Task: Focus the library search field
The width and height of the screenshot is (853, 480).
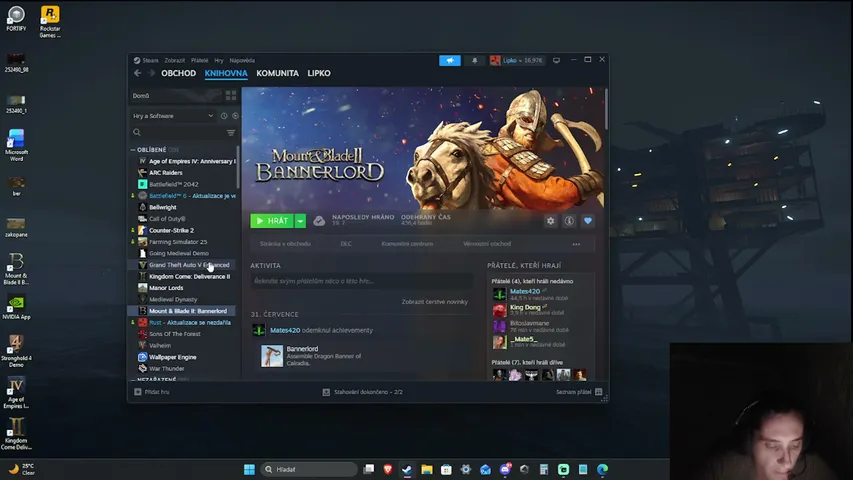Action: click(183, 132)
